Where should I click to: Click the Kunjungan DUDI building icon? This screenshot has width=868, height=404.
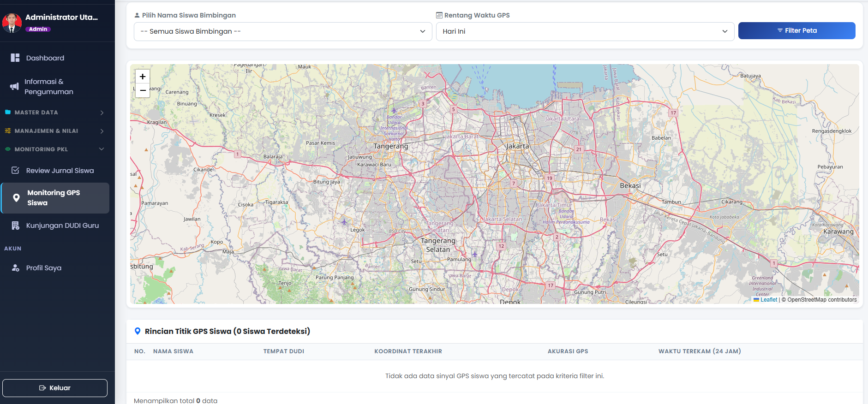(15, 226)
